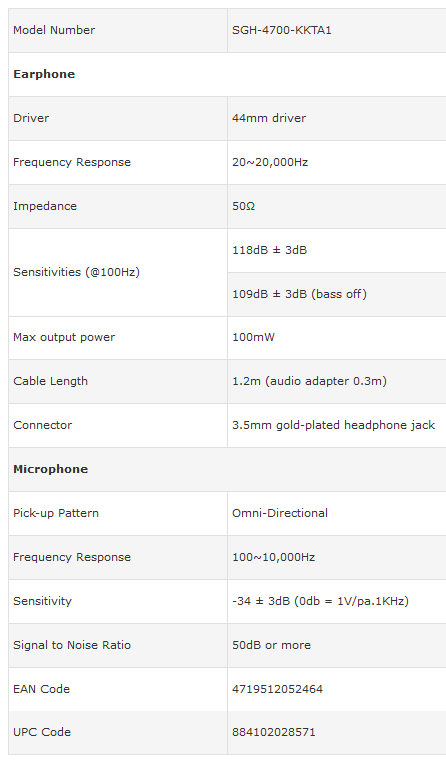This screenshot has height=761, width=446.
Task: Select the Model Number label cell
Action: point(118,30)
